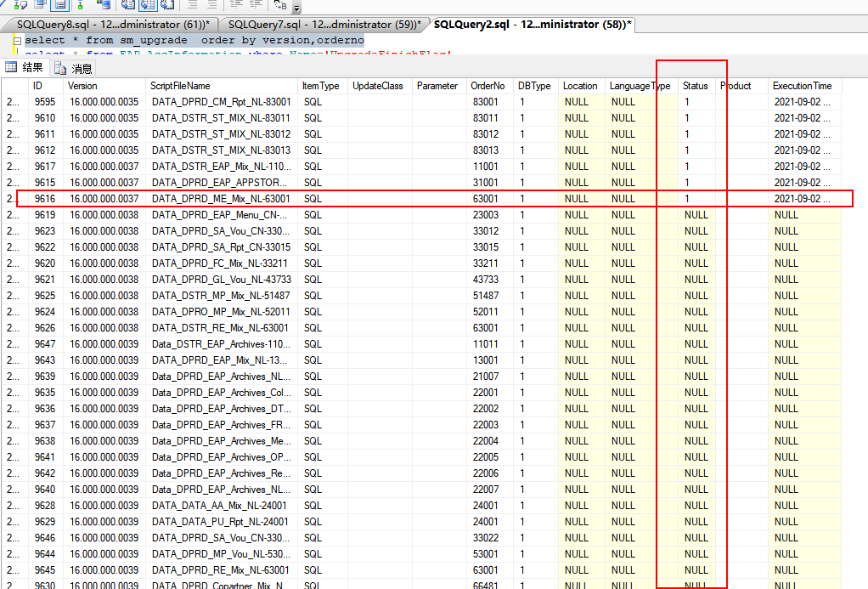This screenshot has width=868, height=589.
Task: Select the ExecutionTime cell in row 9612
Action: click(x=805, y=150)
